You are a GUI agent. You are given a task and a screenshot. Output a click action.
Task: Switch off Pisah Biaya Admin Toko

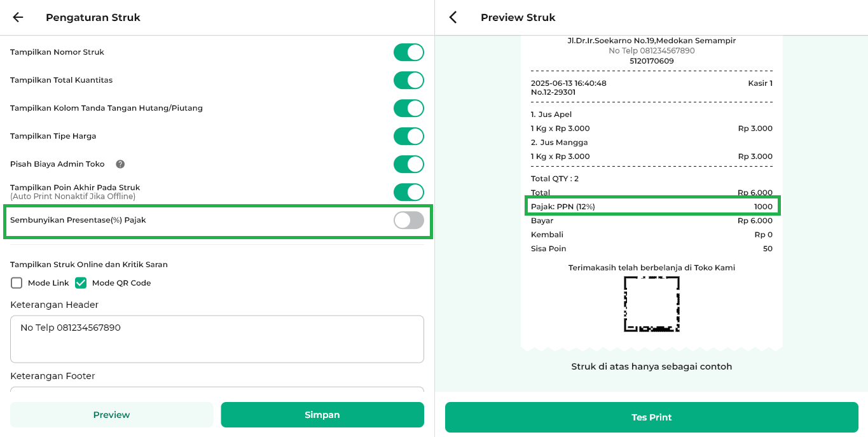click(x=409, y=164)
